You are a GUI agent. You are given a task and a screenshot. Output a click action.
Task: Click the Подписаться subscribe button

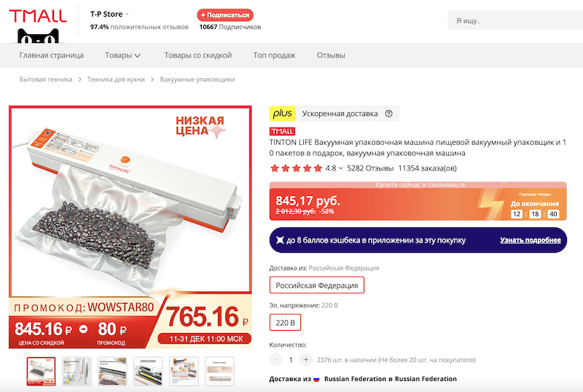tap(225, 15)
